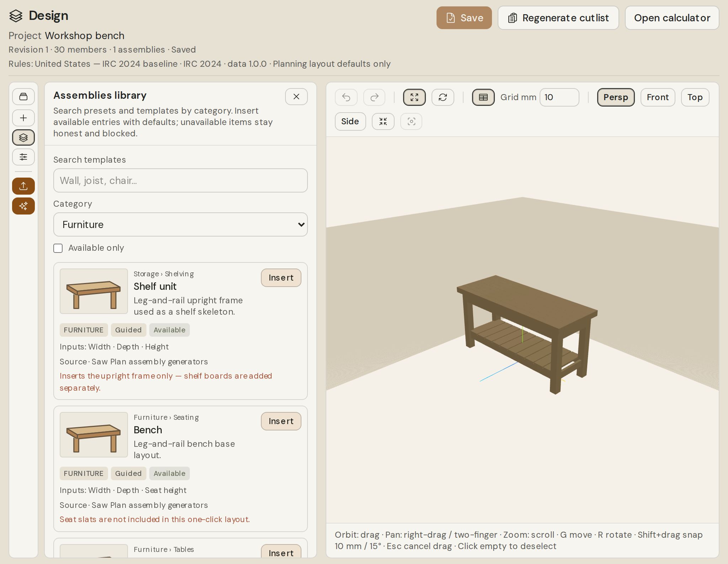Click the Shelf unit thumbnail

tap(94, 291)
